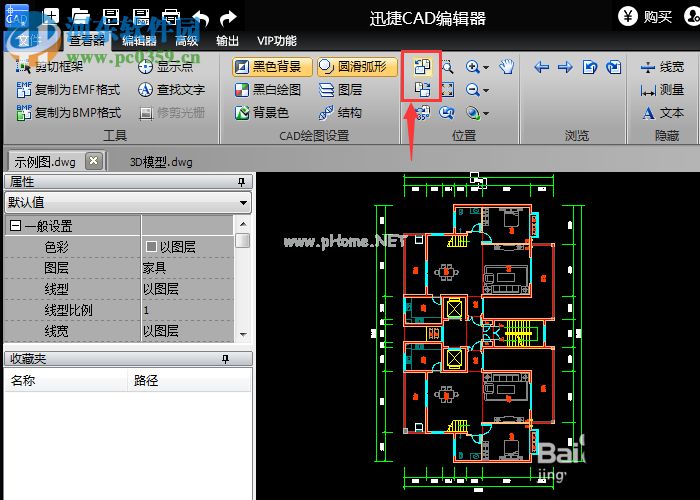Image resolution: width=700 pixels, height=500 pixels.
Task: Pin the 收藏夹 panel
Action: (225, 359)
